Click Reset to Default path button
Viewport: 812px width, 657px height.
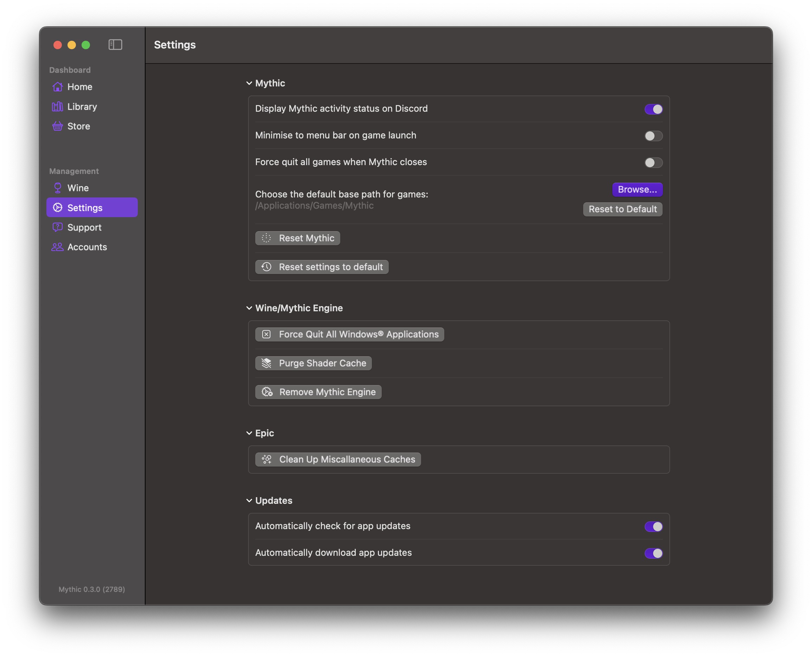point(622,209)
